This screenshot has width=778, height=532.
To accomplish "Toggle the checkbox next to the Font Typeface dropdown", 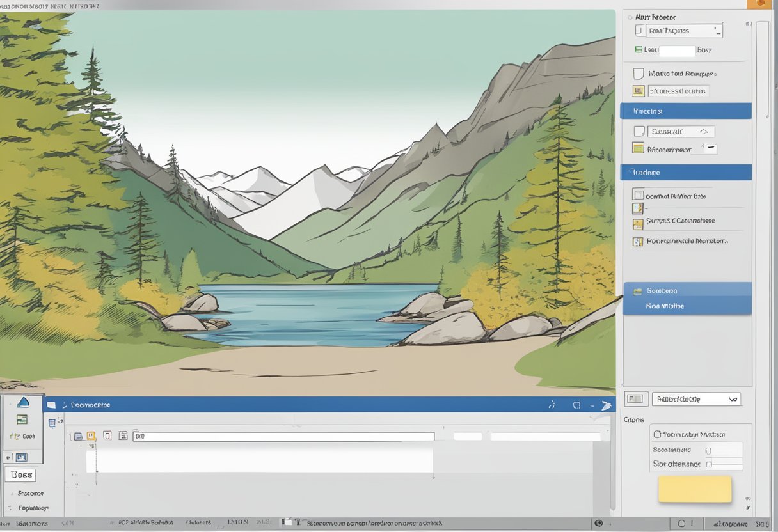I will coord(639,29).
